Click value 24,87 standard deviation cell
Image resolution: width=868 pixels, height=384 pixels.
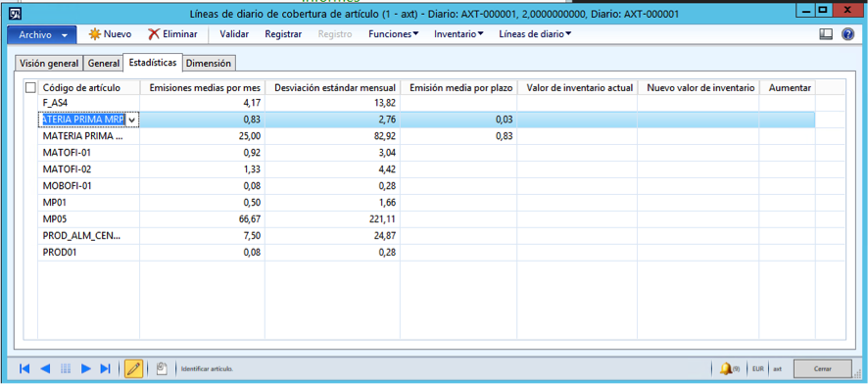384,236
